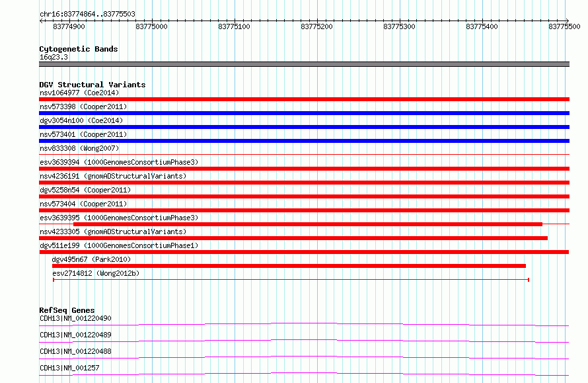Select the magenta line for CDH13|NM_001220489
This screenshot has width=588, height=383.
pos(304,341)
